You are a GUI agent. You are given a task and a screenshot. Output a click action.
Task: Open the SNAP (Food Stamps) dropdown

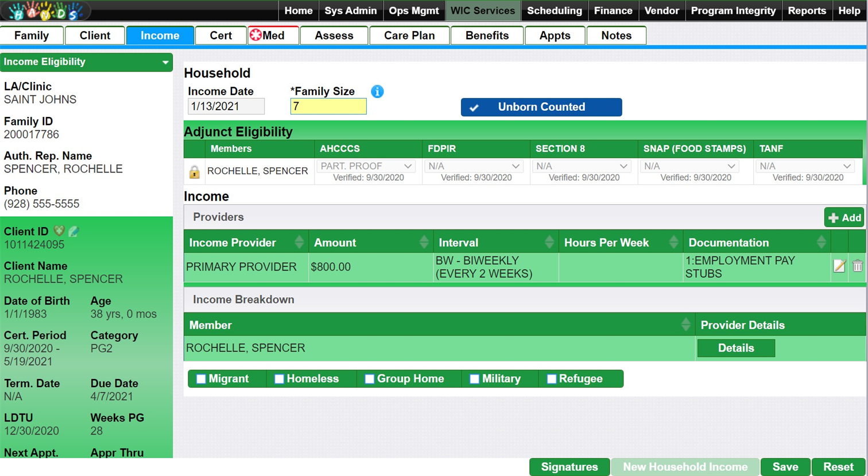689,166
